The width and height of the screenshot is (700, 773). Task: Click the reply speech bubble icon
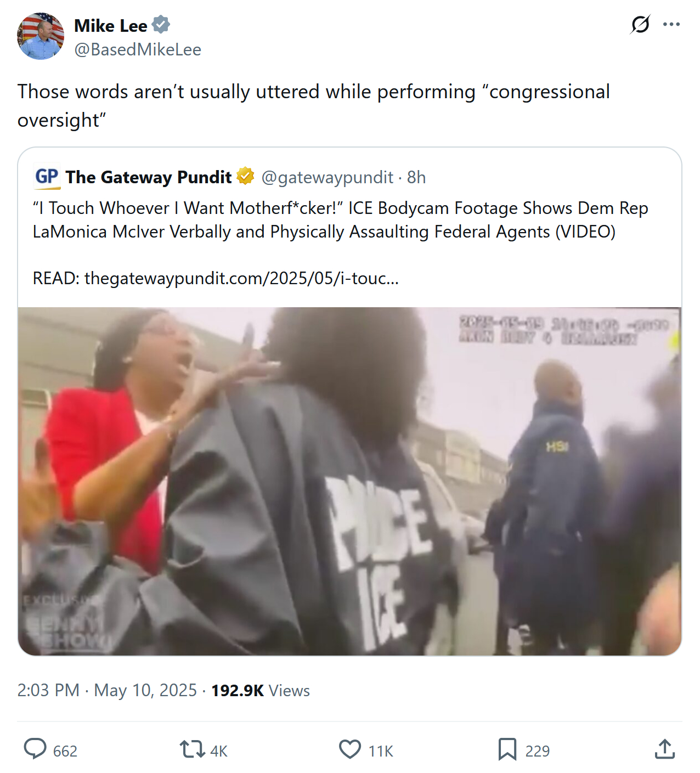point(36,749)
